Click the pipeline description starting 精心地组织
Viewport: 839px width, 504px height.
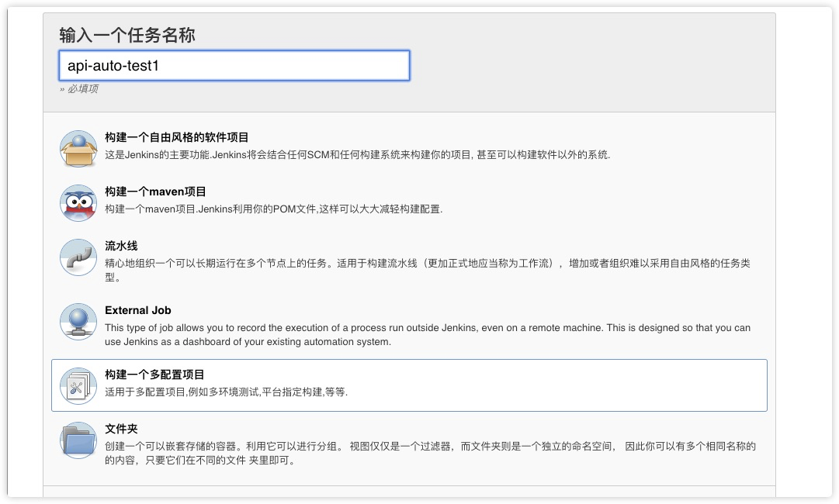[428, 270]
